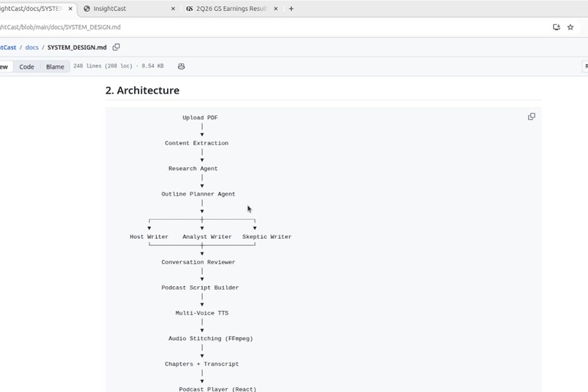
Task: Open a new browser tab
Action: point(291,9)
